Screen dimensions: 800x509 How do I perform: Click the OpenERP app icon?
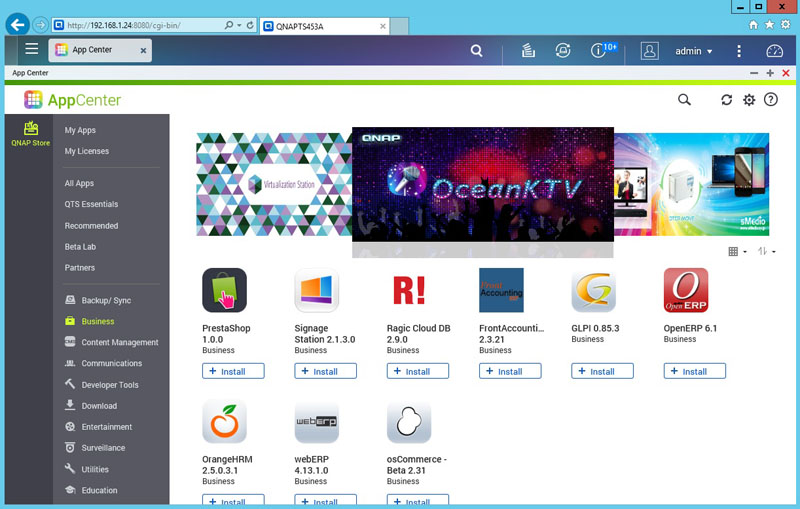tap(686, 290)
